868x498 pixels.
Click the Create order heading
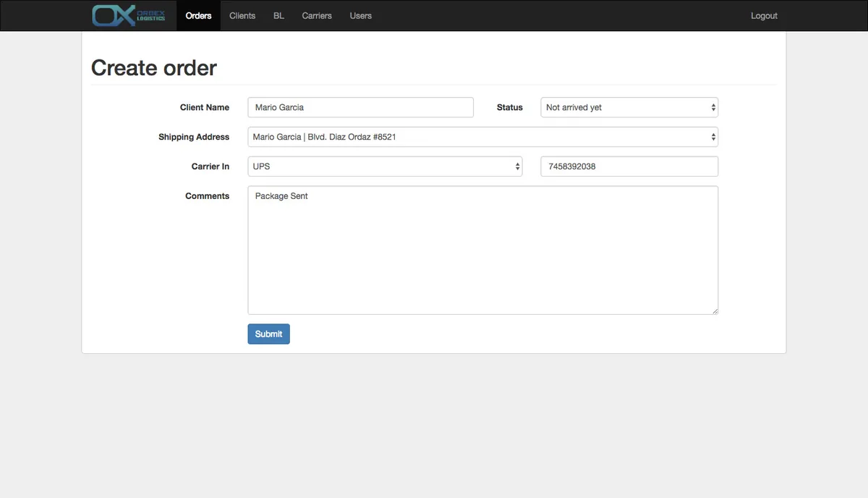[x=154, y=67]
